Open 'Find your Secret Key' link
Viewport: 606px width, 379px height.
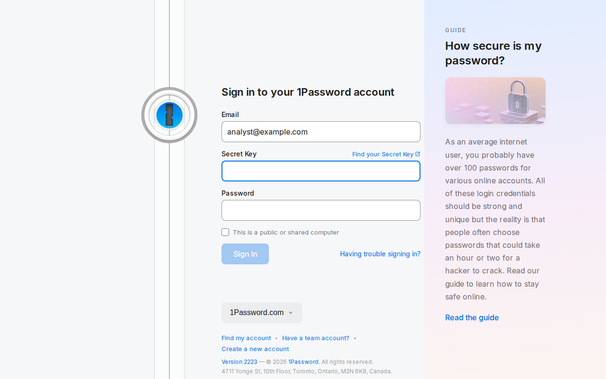click(x=383, y=154)
